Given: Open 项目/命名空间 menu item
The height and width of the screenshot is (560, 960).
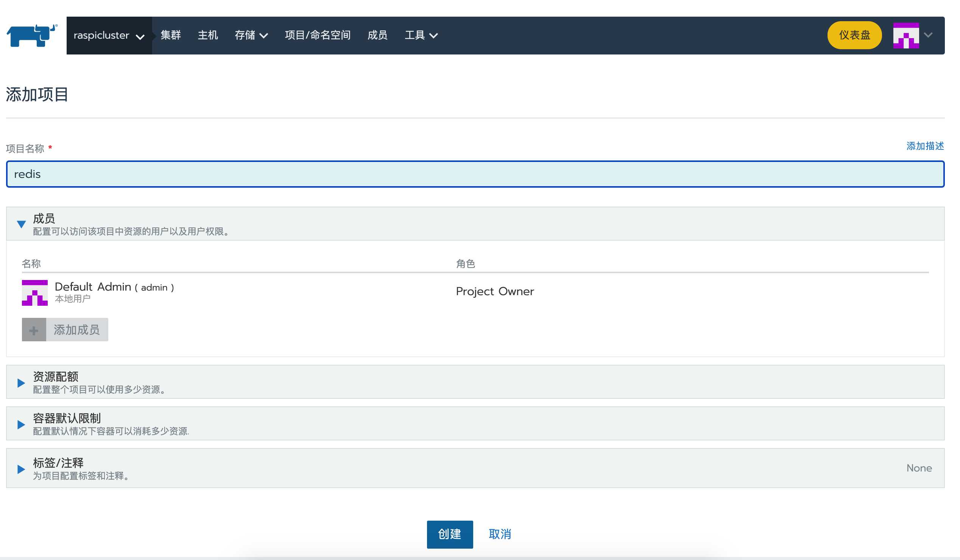Looking at the screenshot, I should coord(317,36).
